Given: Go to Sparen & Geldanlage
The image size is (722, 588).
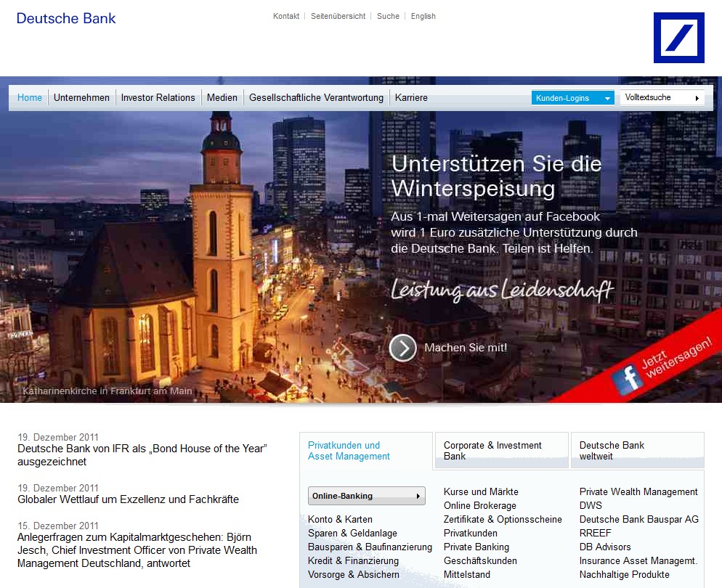Looking at the screenshot, I should pyautogui.click(x=352, y=534).
